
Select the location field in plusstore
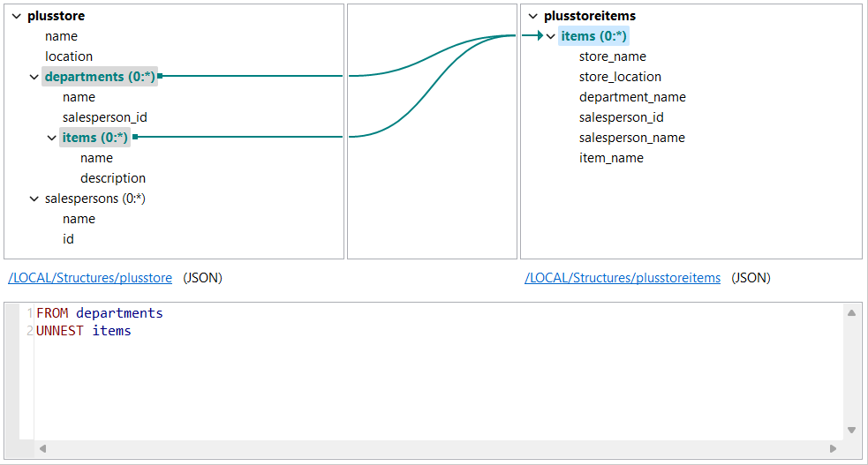click(x=69, y=56)
